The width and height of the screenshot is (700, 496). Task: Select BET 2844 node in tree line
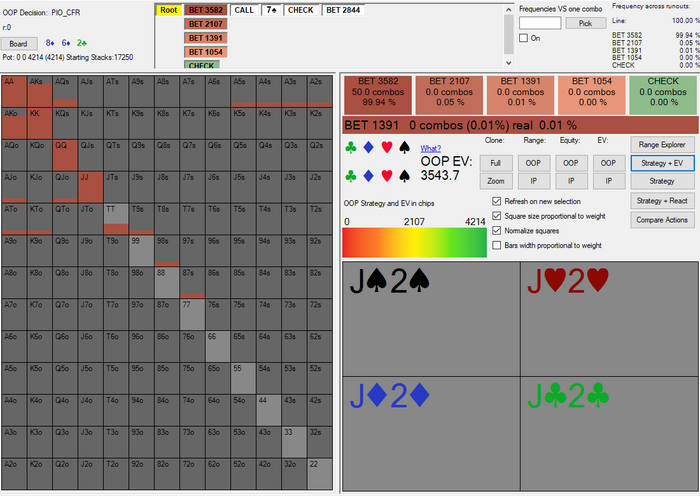pyautogui.click(x=343, y=10)
